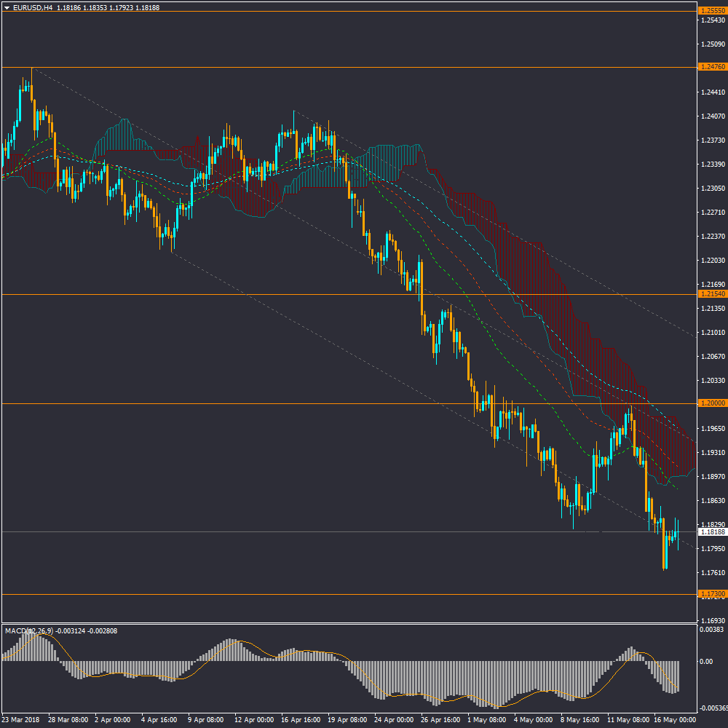The image size is (728, 728).
Task: Click the 1.22030 price scale value
Action: [713, 261]
